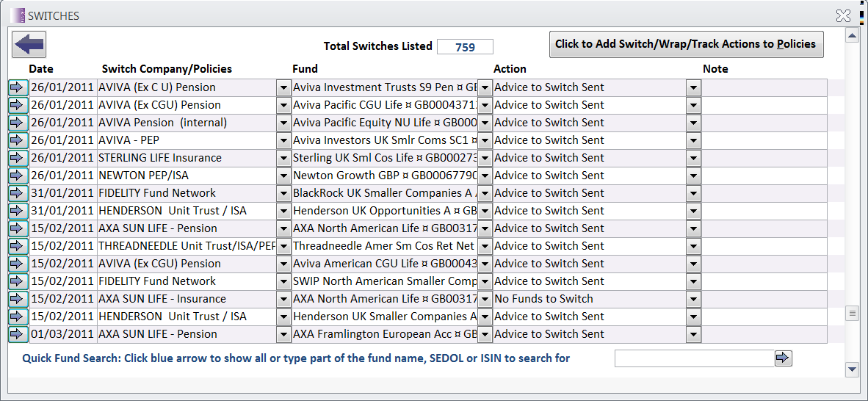Click the vertical scrollbar thumb
Viewport: 868px width, 401px height.
point(852,314)
